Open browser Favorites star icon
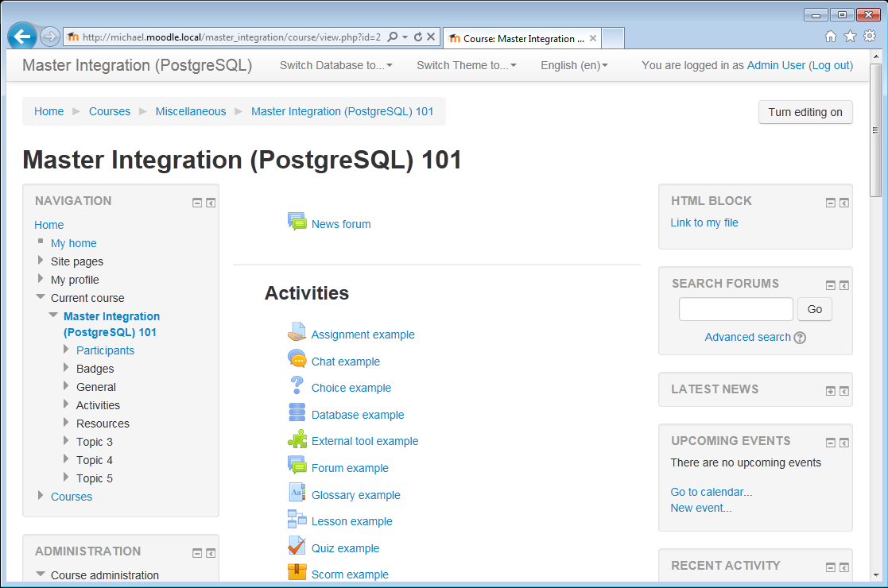 click(850, 37)
